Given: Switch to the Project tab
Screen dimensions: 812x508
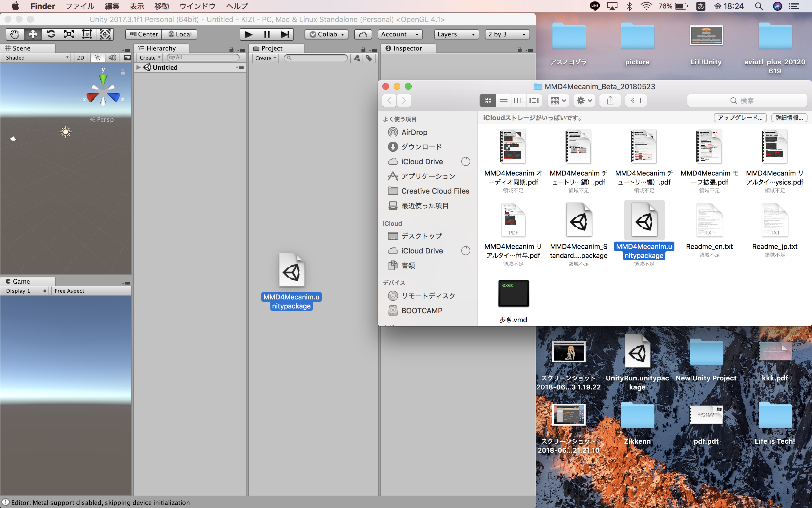Looking at the screenshot, I should tap(276, 48).
